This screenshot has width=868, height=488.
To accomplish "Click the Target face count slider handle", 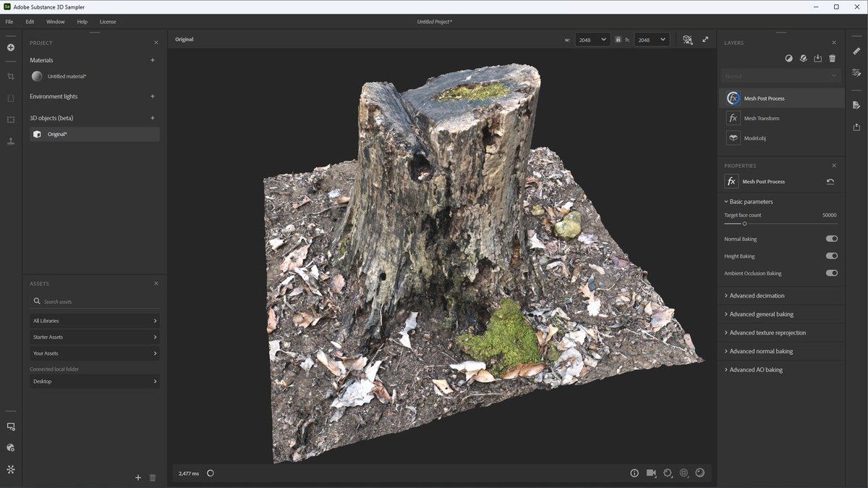I will [744, 224].
